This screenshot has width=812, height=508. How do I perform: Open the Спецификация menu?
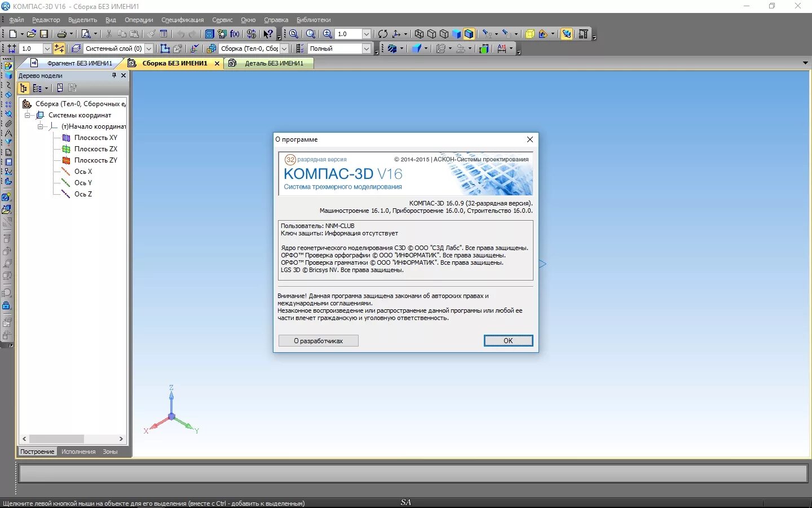(x=183, y=20)
